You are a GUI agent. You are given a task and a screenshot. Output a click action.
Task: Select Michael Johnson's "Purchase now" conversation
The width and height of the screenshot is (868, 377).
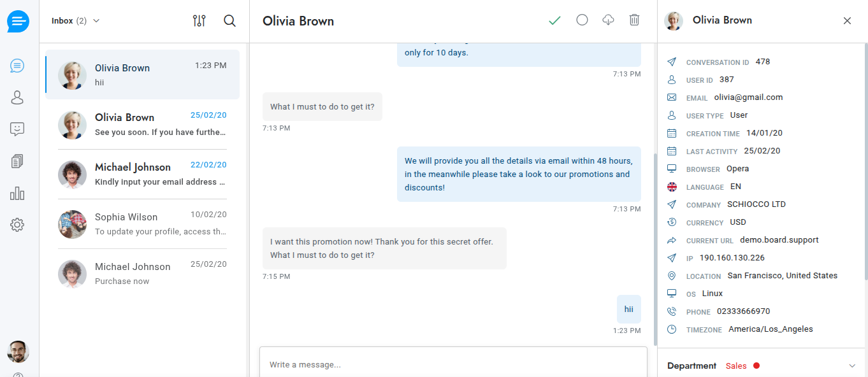(x=142, y=274)
